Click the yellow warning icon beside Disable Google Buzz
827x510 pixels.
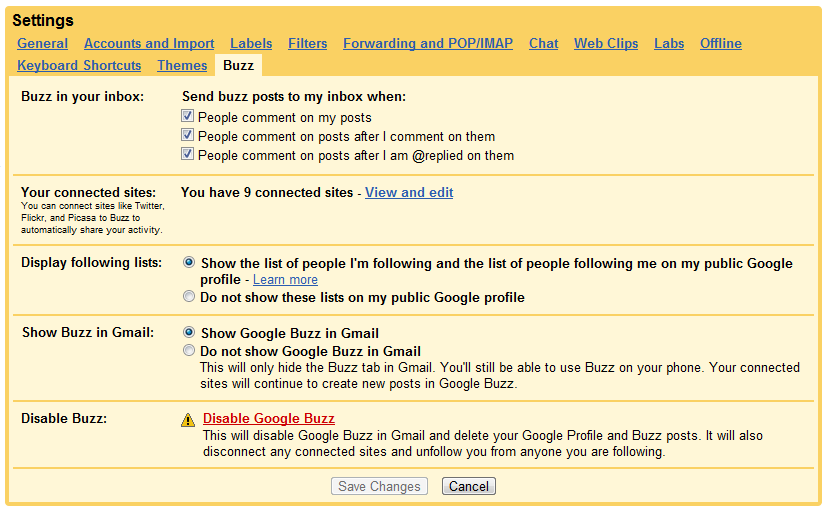tap(188, 420)
